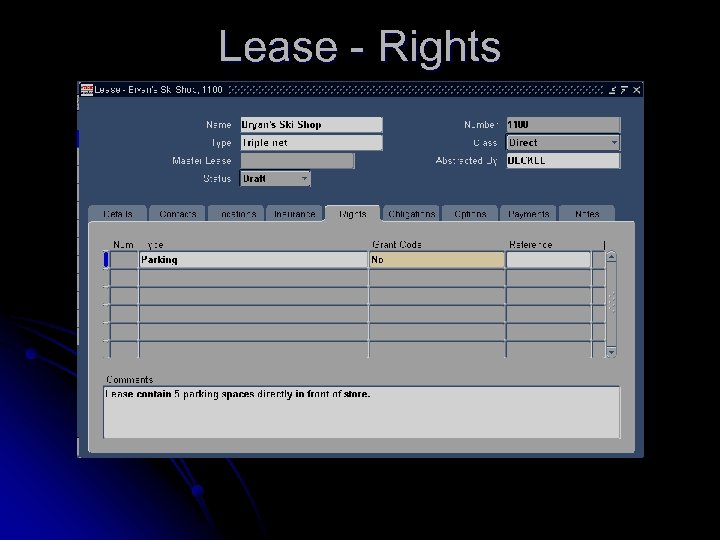Click the empty Master Lease field
The width and height of the screenshot is (720, 540).
click(x=298, y=161)
